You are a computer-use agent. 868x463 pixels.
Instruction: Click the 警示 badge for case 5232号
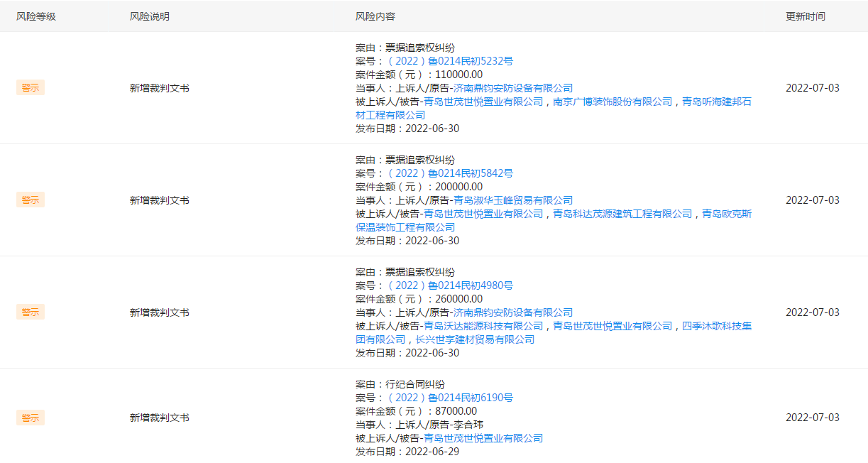tap(31, 88)
